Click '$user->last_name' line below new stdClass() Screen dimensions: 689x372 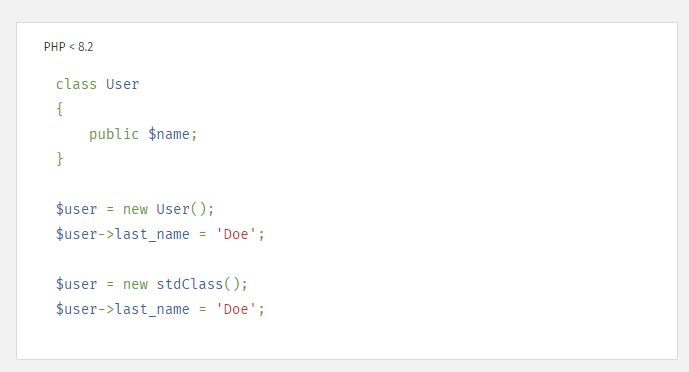160,309
